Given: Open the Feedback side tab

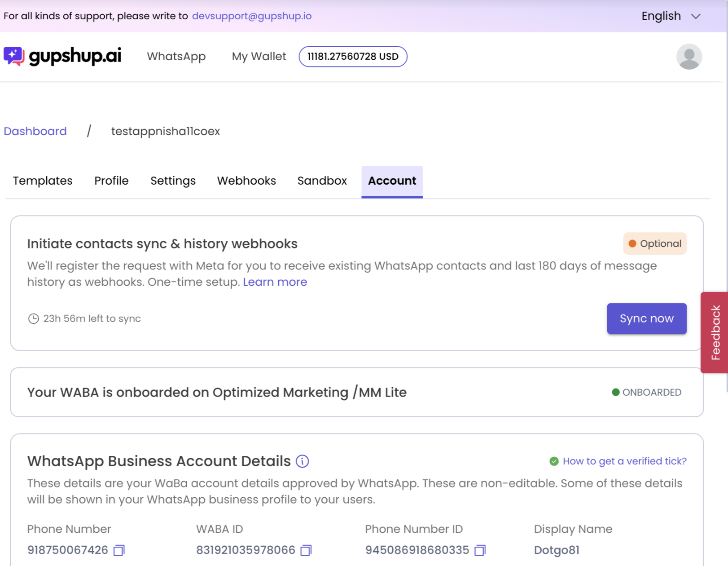Looking at the screenshot, I should 715,332.
